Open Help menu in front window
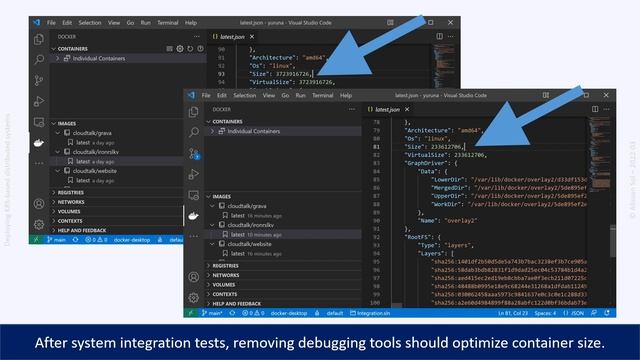This screenshot has height=360, width=640. [346, 95]
